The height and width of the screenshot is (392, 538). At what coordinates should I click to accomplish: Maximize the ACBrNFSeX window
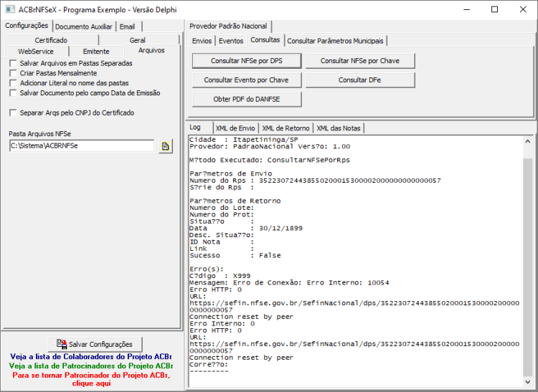point(494,9)
